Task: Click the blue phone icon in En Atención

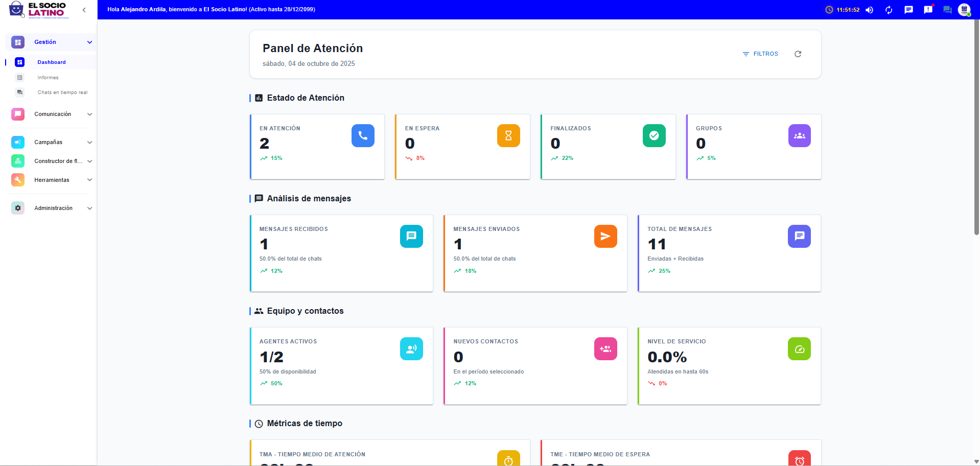Action: coord(363,136)
